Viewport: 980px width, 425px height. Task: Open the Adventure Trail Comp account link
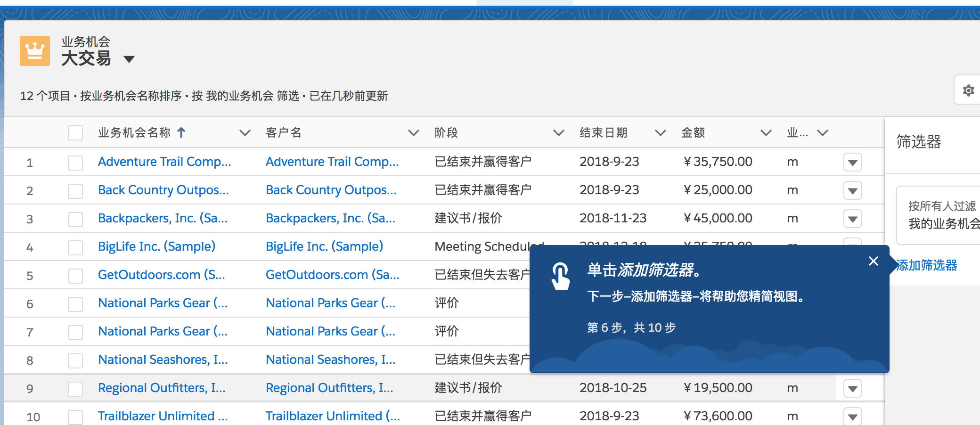(332, 162)
